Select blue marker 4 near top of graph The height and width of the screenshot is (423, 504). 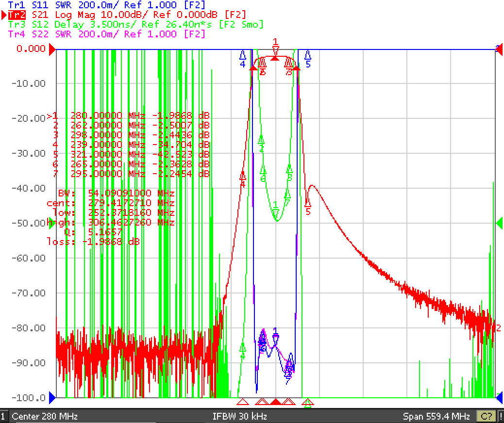pyautogui.click(x=243, y=59)
